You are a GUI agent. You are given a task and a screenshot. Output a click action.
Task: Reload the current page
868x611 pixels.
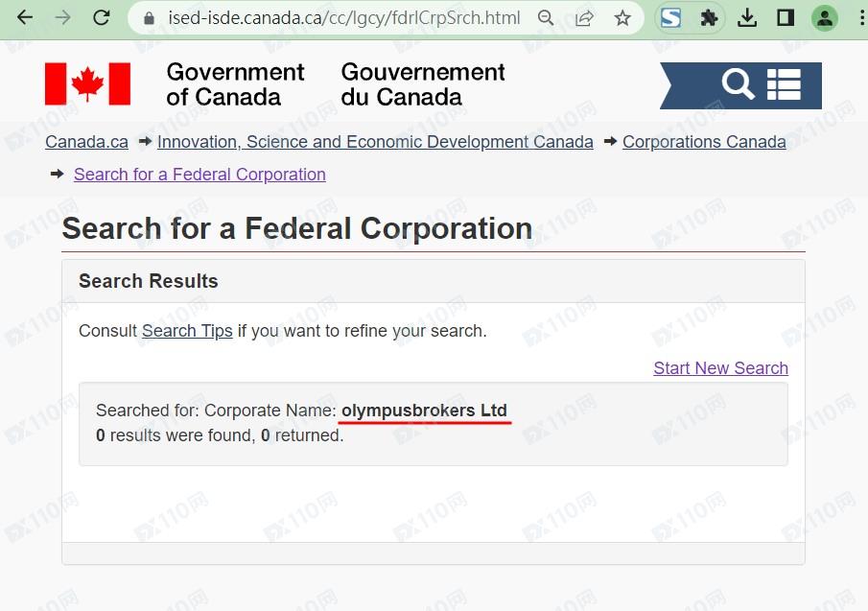[100, 18]
